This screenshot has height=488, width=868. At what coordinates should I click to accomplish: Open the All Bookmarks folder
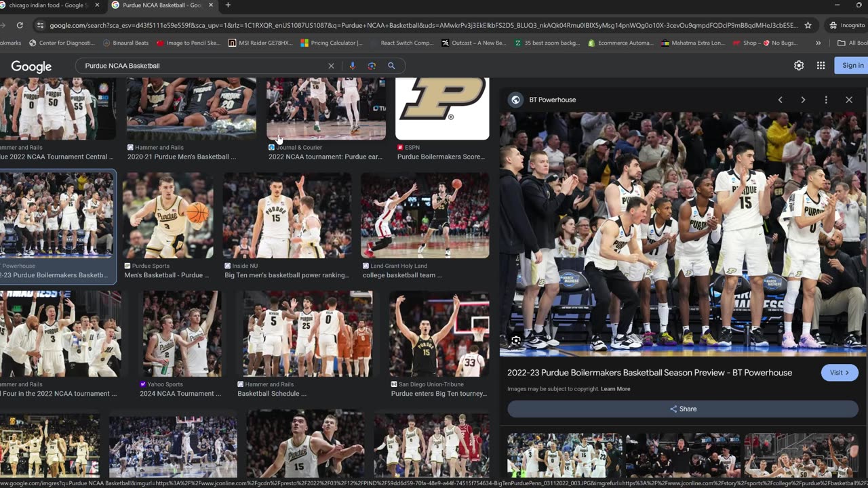tap(852, 43)
